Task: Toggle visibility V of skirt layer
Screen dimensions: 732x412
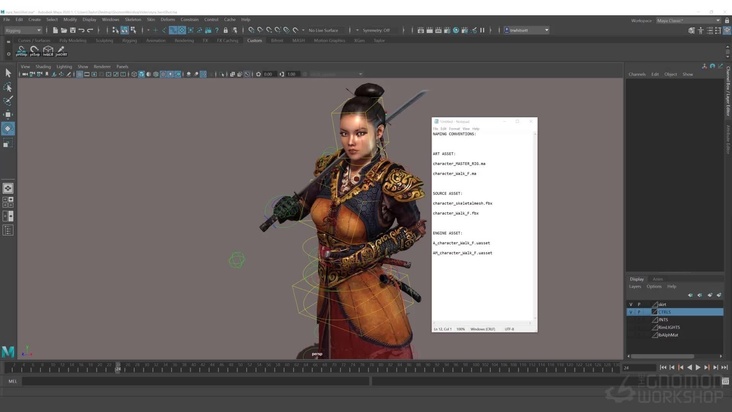Action: pyautogui.click(x=631, y=304)
